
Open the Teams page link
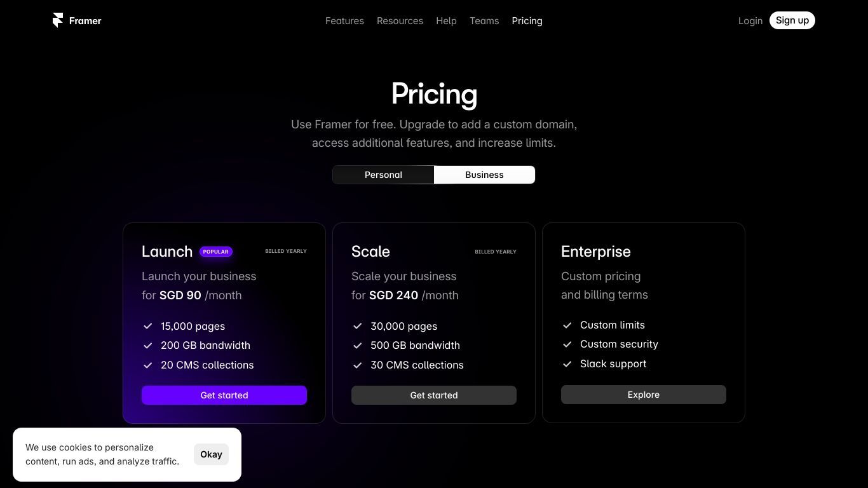[x=484, y=21]
